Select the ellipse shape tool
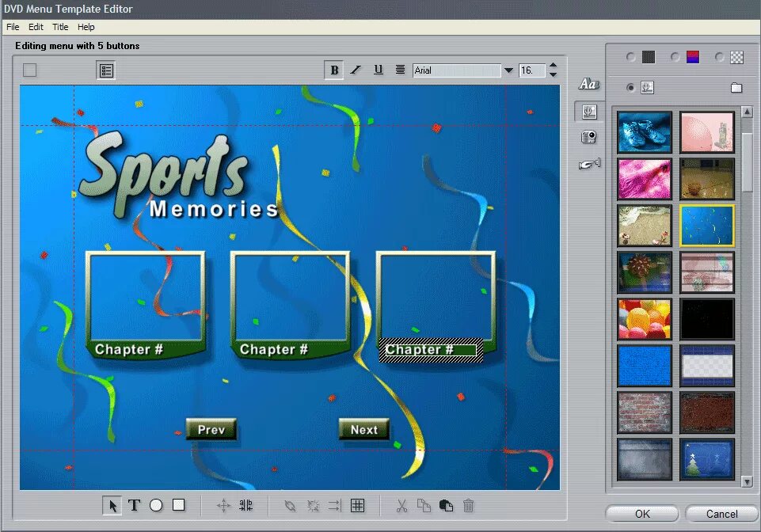 pos(156,505)
